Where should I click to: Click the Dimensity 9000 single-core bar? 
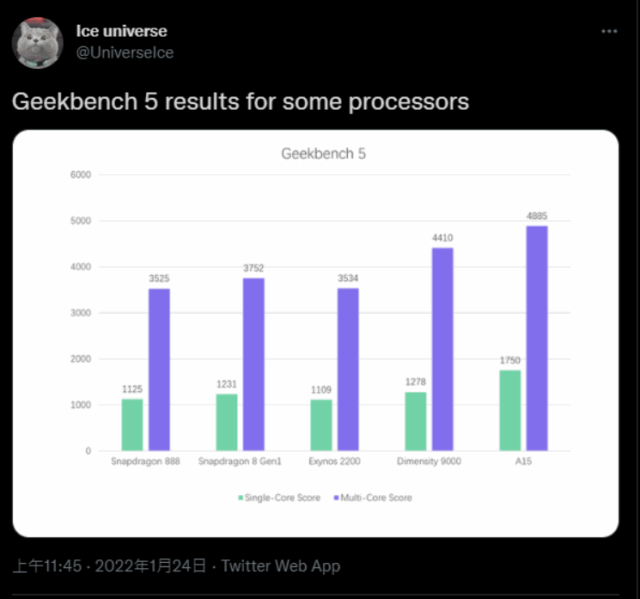[x=416, y=421]
